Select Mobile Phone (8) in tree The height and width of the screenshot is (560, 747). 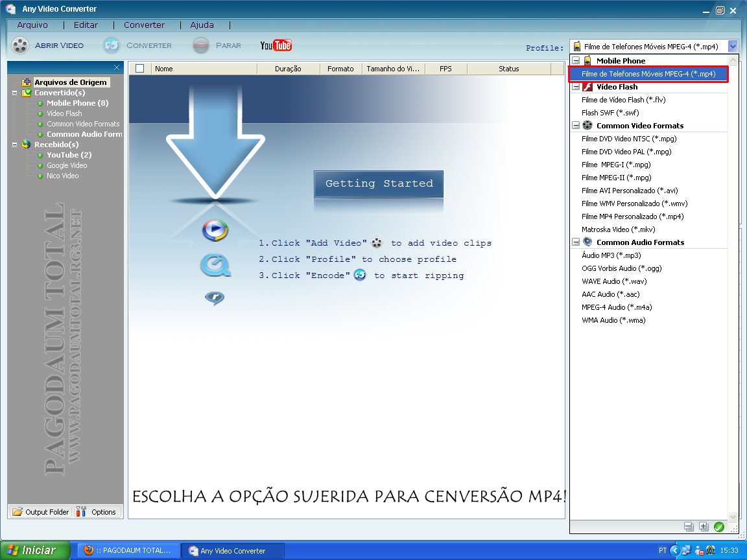pos(77,103)
